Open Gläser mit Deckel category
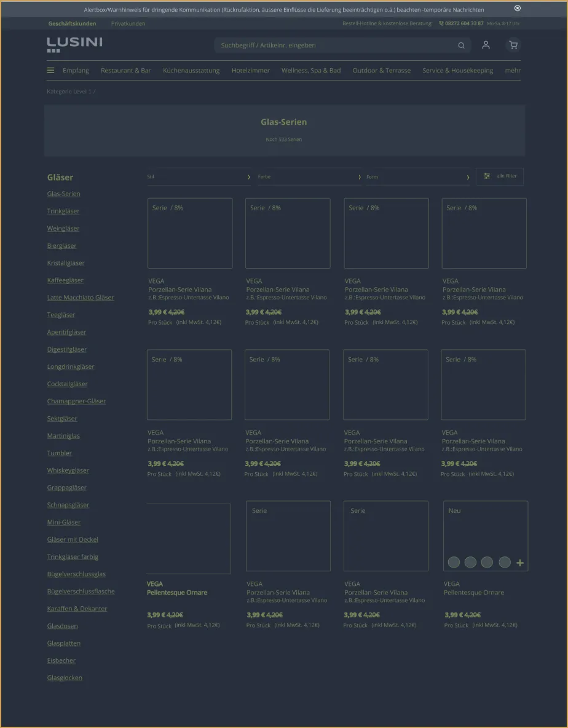This screenshot has height=728, width=568. pos(73,539)
